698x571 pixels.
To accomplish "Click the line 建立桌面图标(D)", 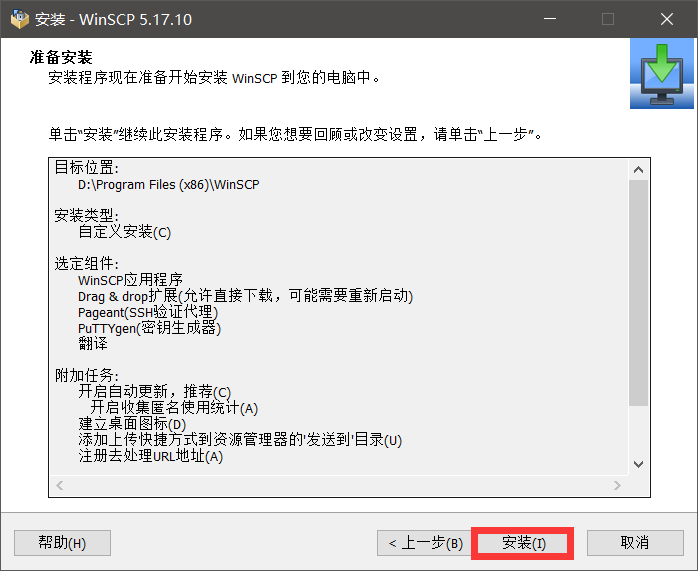I will tap(132, 424).
